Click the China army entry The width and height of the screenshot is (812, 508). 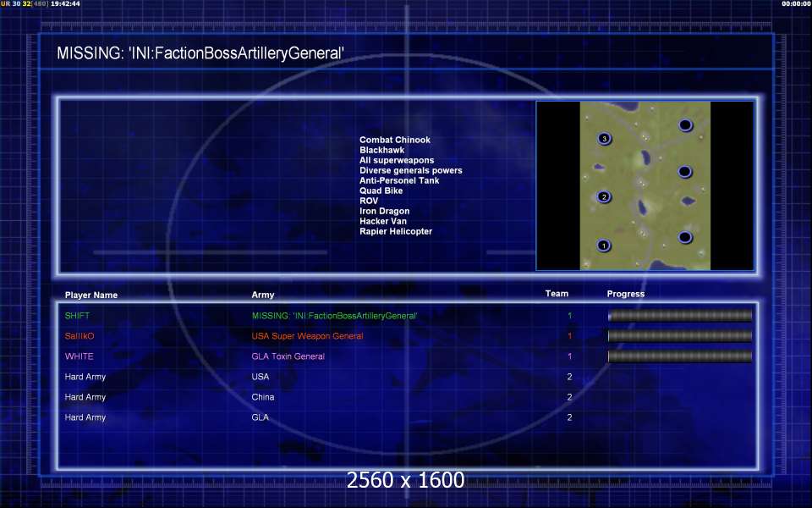[x=263, y=397]
